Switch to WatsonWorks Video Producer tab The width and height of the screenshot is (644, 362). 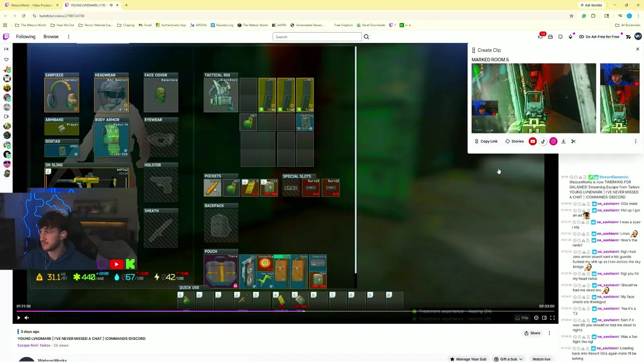pyautogui.click(x=31, y=5)
